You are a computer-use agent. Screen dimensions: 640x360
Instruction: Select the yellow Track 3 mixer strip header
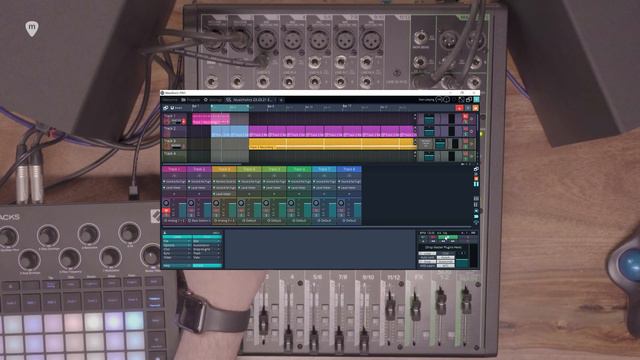coord(224,169)
